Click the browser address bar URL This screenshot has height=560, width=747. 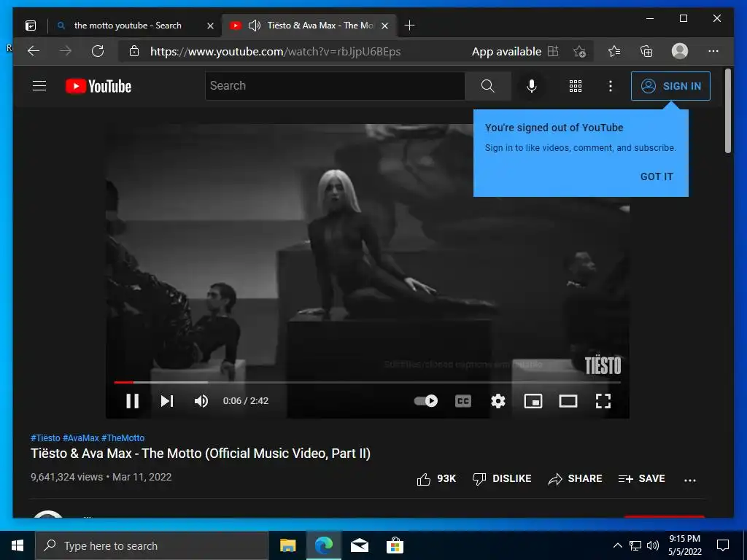click(x=275, y=52)
